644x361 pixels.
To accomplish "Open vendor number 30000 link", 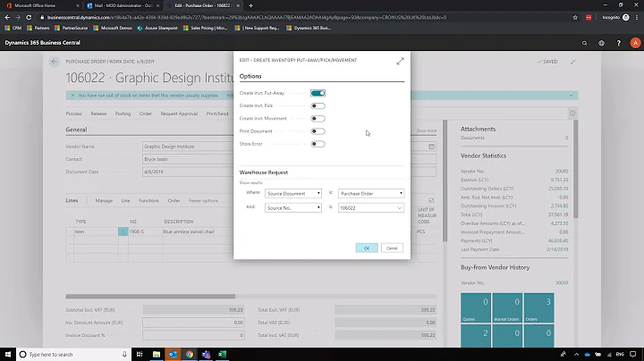I will click(562, 171).
